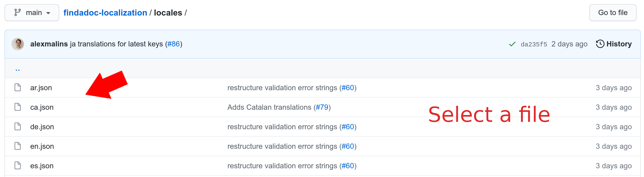Image resolution: width=644 pixels, height=177 pixels.
Task: Open the ca.json file
Action: click(42, 107)
